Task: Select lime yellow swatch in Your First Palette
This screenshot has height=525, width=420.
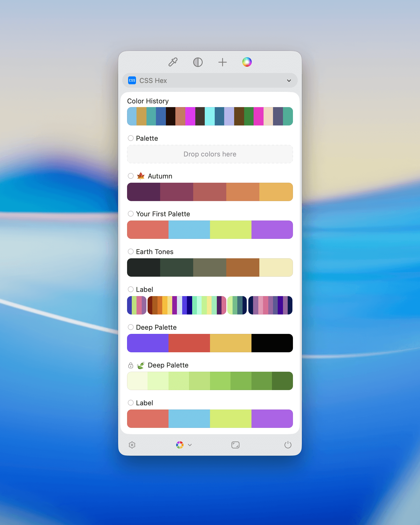Action: coord(231,230)
